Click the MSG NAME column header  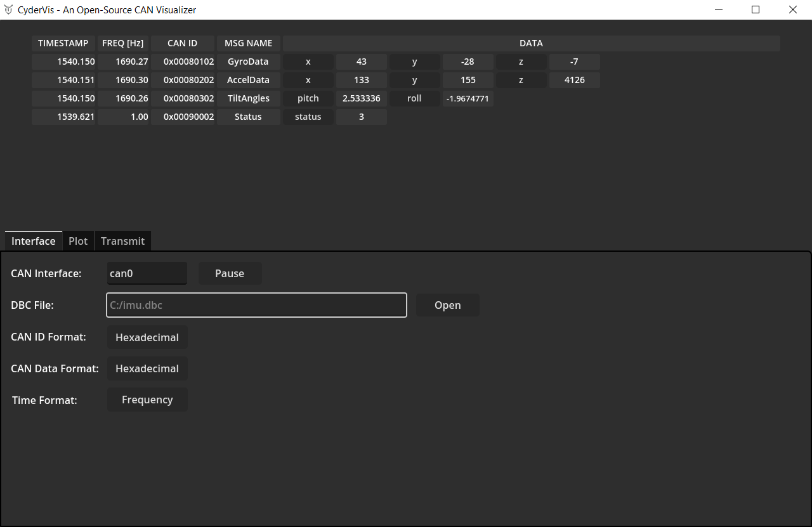click(x=248, y=43)
